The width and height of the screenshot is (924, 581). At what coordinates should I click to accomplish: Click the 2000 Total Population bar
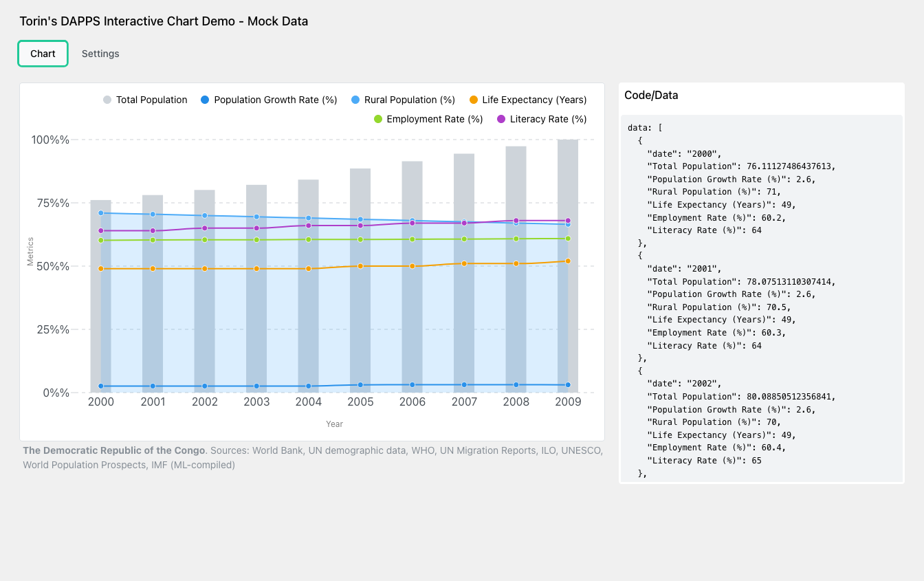point(100,296)
